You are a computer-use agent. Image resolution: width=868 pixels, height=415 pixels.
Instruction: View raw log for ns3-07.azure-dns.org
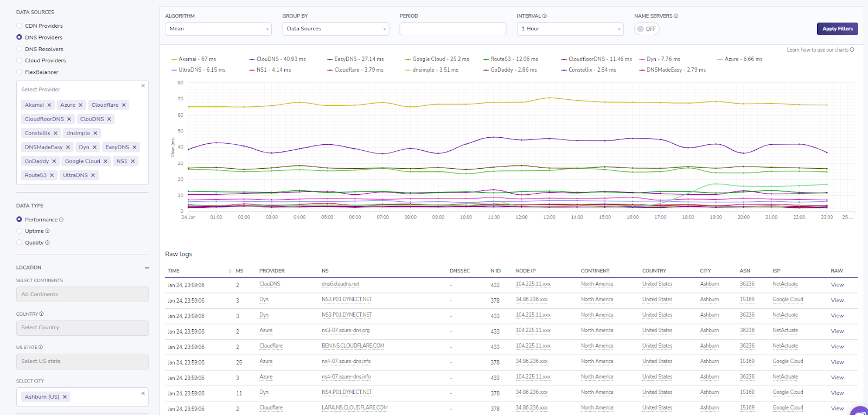[x=837, y=331]
